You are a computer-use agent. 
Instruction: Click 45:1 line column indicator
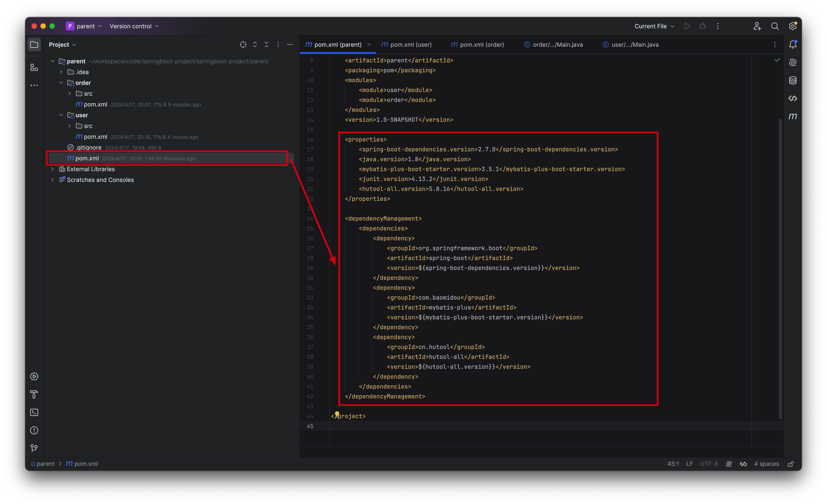point(673,464)
